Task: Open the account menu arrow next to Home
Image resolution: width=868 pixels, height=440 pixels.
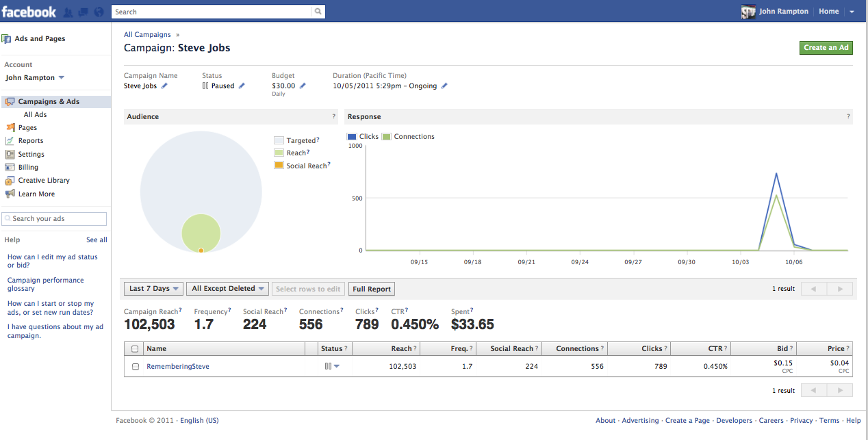Action: (852, 12)
